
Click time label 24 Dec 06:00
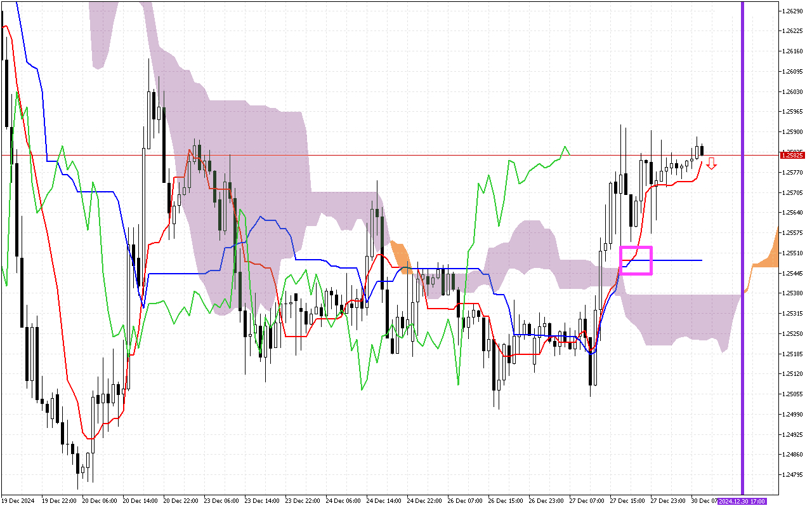click(343, 501)
